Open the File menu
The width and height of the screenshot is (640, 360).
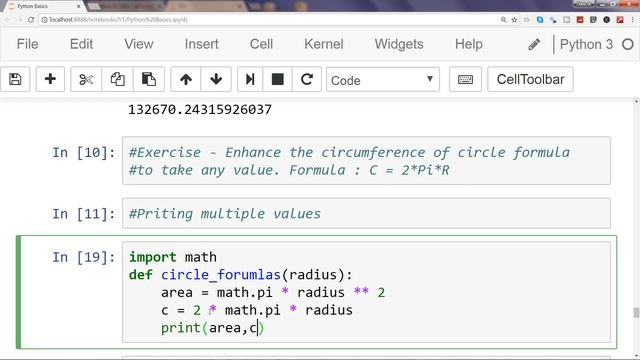[27, 44]
